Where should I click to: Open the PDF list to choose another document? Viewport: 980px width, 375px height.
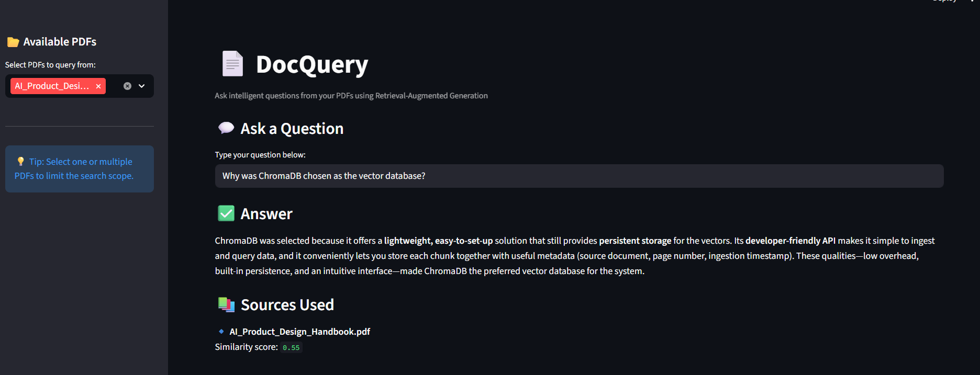coord(141,86)
